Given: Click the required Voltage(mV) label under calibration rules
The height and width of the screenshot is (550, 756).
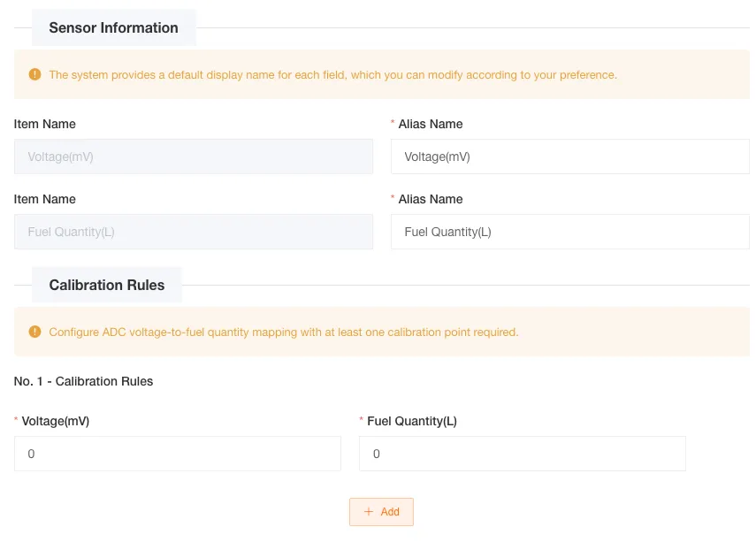Looking at the screenshot, I should pos(55,421).
